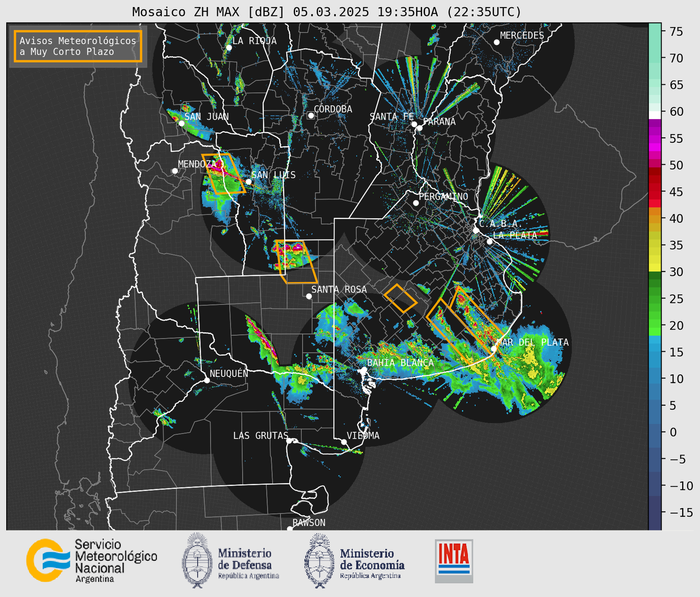Click the 60 dBZ white color band

tap(655, 115)
